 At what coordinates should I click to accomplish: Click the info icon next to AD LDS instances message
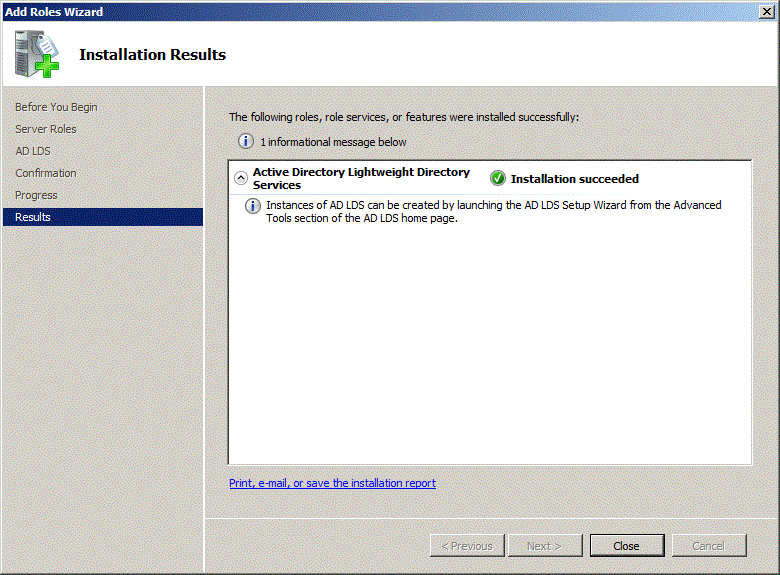pyautogui.click(x=253, y=206)
